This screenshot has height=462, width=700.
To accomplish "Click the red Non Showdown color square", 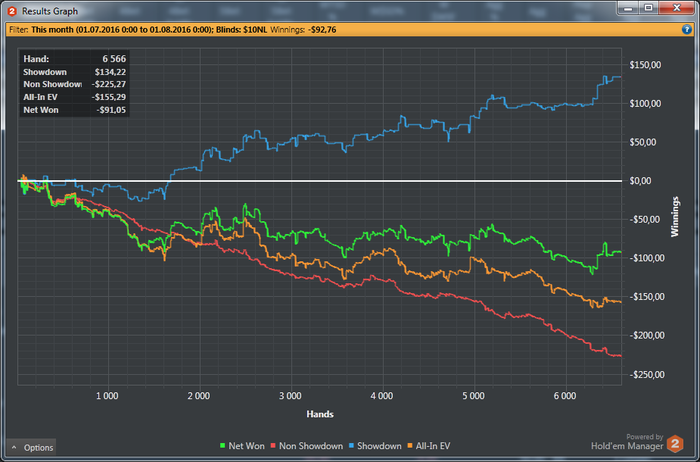I will click(x=273, y=446).
